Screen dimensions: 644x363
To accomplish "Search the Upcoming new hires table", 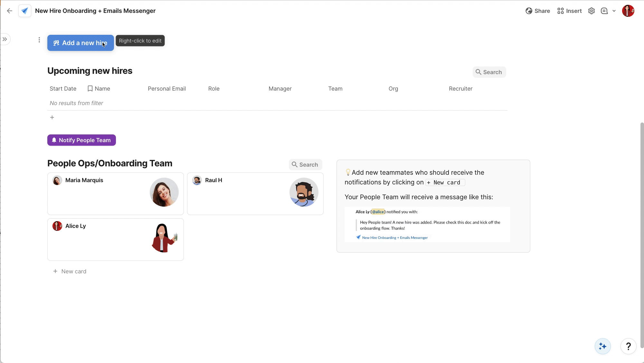I will 489,72.
